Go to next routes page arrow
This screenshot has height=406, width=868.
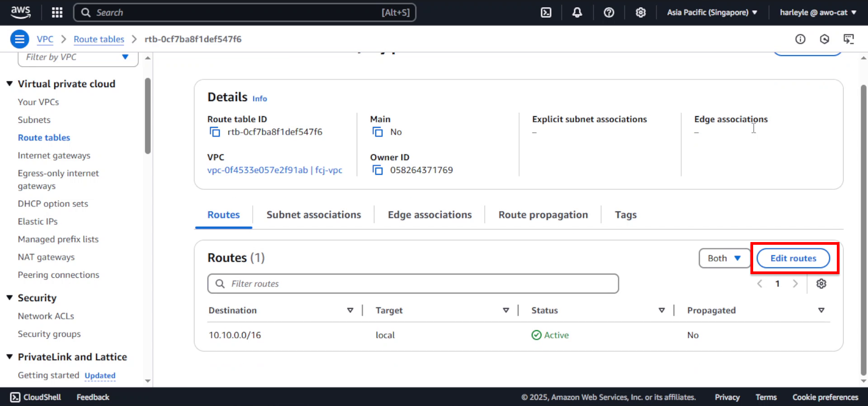click(795, 284)
